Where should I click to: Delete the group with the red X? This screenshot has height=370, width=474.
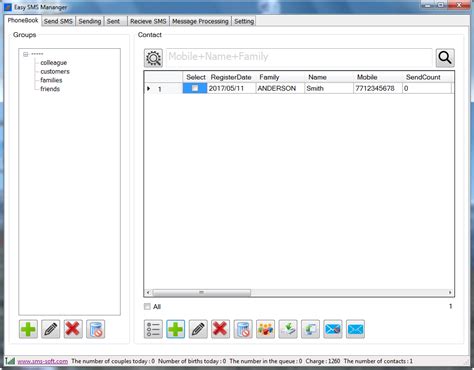(x=73, y=329)
